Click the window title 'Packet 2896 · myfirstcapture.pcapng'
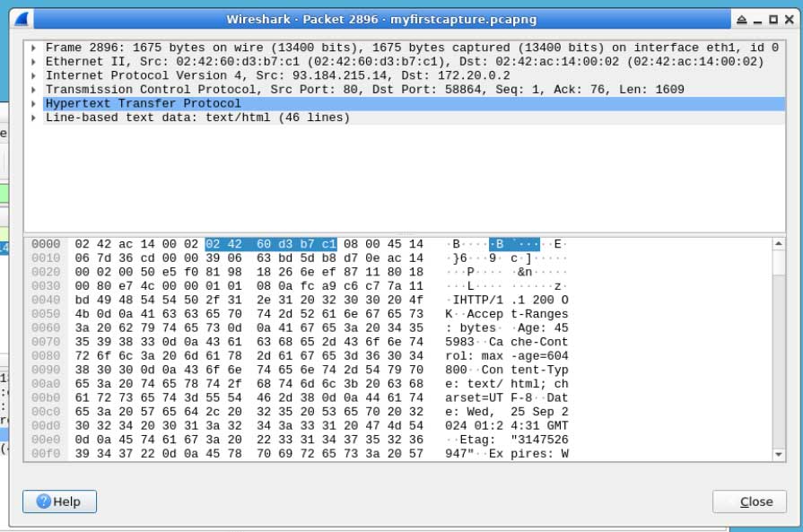 pyautogui.click(x=419, y=20)
